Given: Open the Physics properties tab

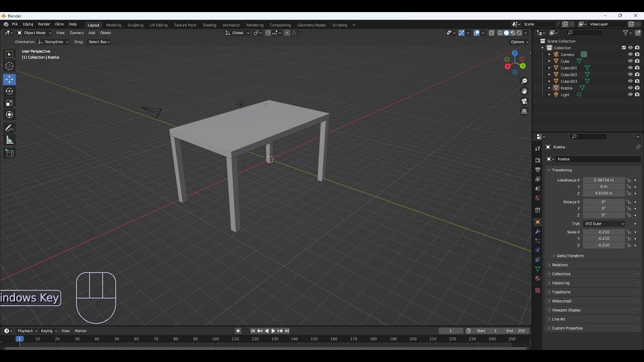Looking at the screenshot, I should [x=537, y=250].
